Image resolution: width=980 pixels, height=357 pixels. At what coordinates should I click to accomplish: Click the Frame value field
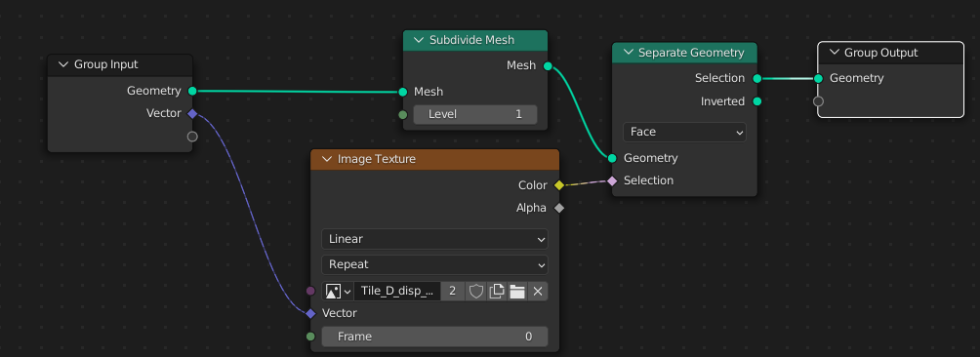(x=434, y=337)
